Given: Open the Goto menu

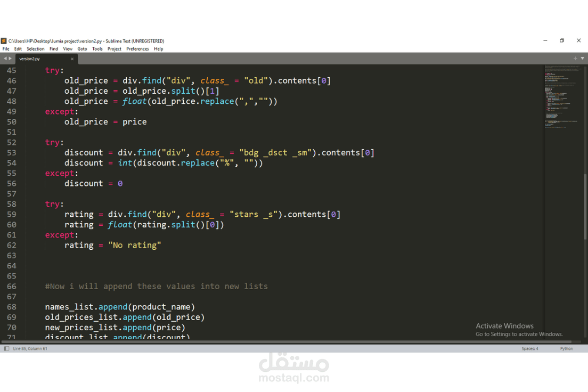Looking at the screenshot, I should [82, 49].
